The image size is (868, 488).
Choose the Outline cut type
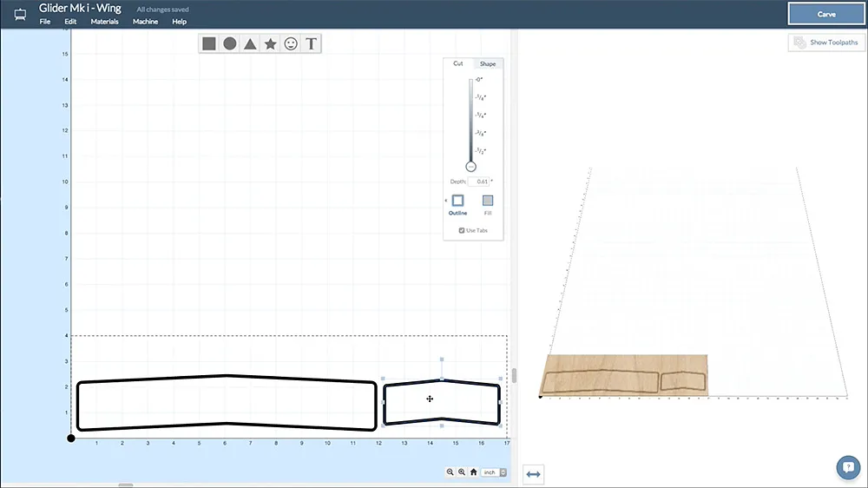point(457,201)
